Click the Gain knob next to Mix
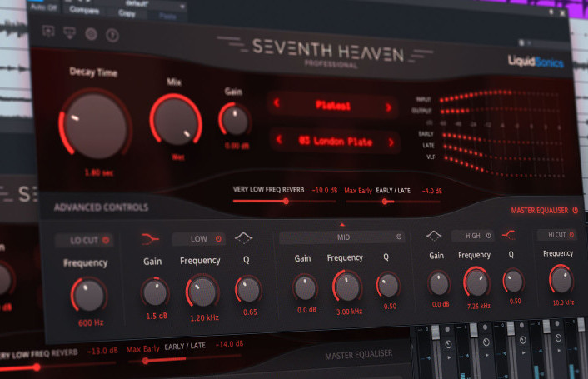The width and height of the screenshot is (588, 379). coord(235,119)
